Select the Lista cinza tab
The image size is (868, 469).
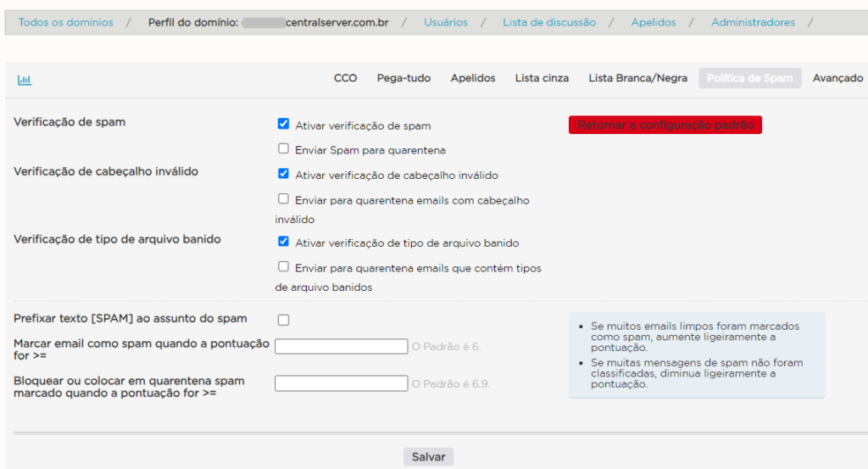click(x=542, y=78)
